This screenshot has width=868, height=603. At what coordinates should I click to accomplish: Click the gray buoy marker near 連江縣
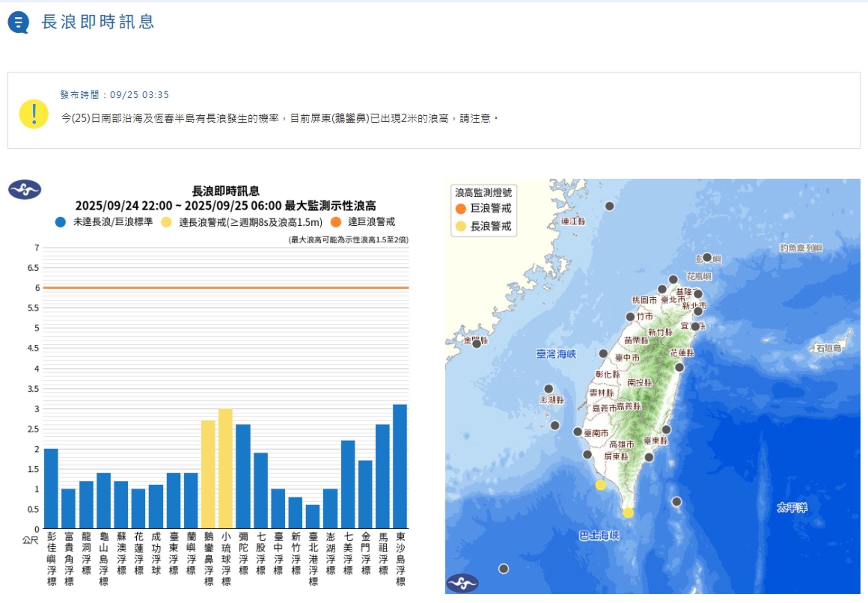coord(610,206)
